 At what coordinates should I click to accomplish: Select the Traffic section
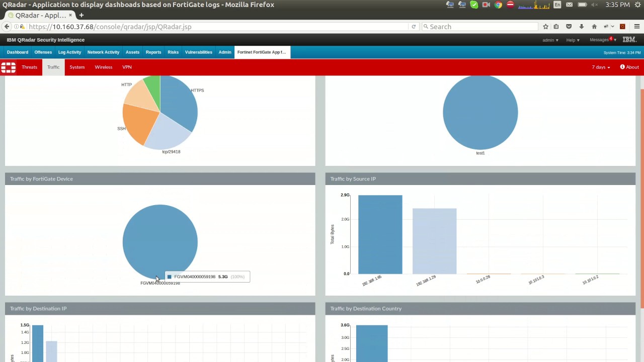point(53,67)
